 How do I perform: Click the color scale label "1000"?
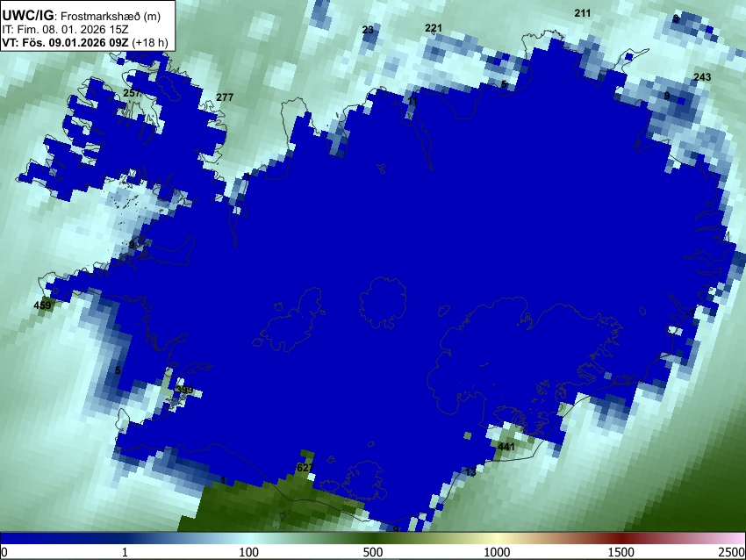[x=497, y=552]
